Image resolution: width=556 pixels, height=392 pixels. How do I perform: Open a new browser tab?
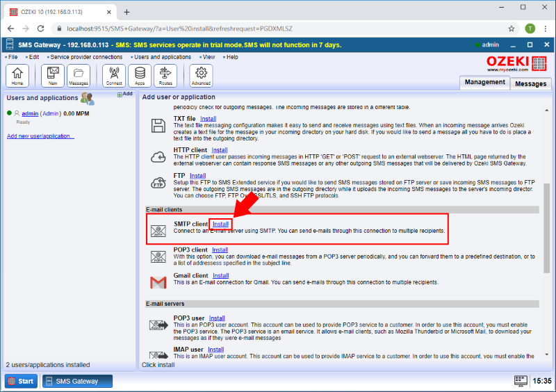126,12
